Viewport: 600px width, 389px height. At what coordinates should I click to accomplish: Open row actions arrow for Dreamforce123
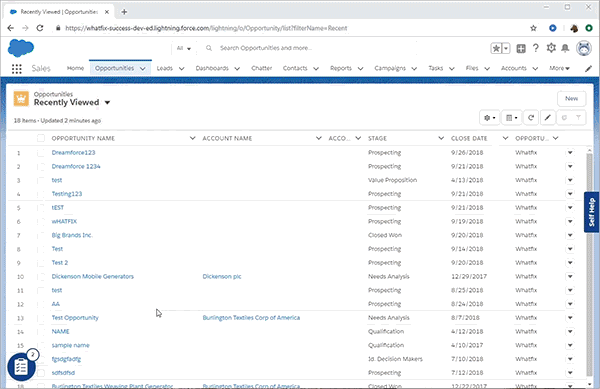(570, 153)
